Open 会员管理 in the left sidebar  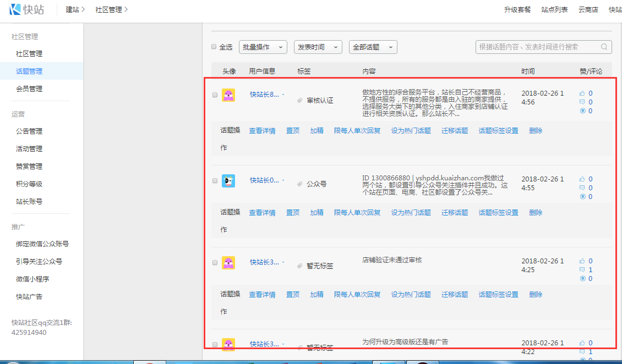tap(29, 89)
